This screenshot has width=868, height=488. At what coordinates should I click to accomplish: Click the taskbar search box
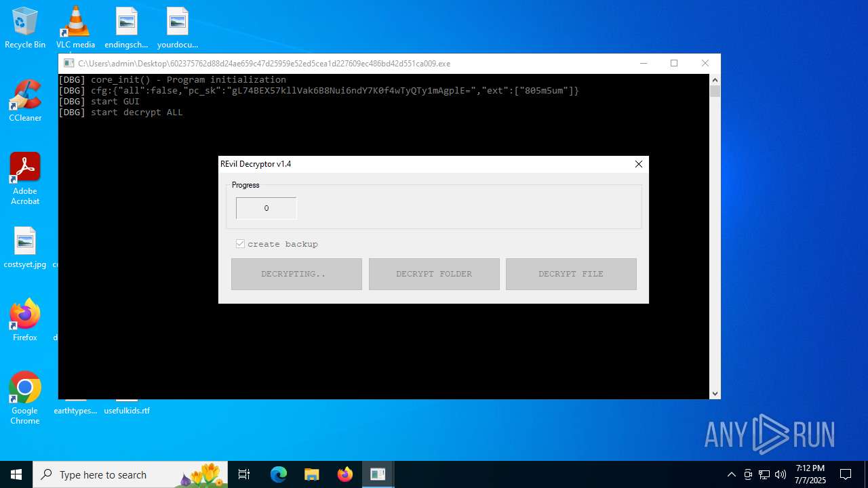pyautogui.click(x=130, y=474)
